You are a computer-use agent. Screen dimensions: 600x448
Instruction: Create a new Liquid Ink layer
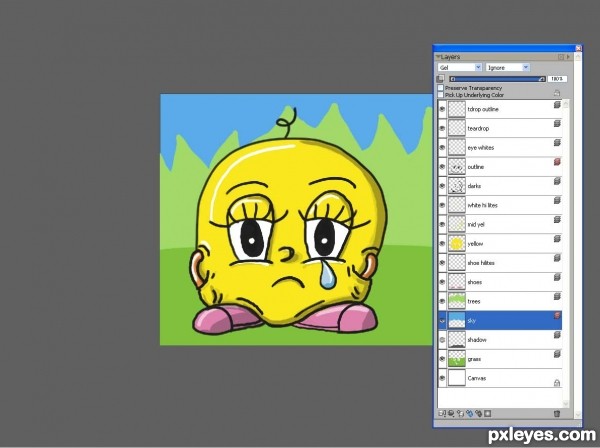[x=478, y=414]
